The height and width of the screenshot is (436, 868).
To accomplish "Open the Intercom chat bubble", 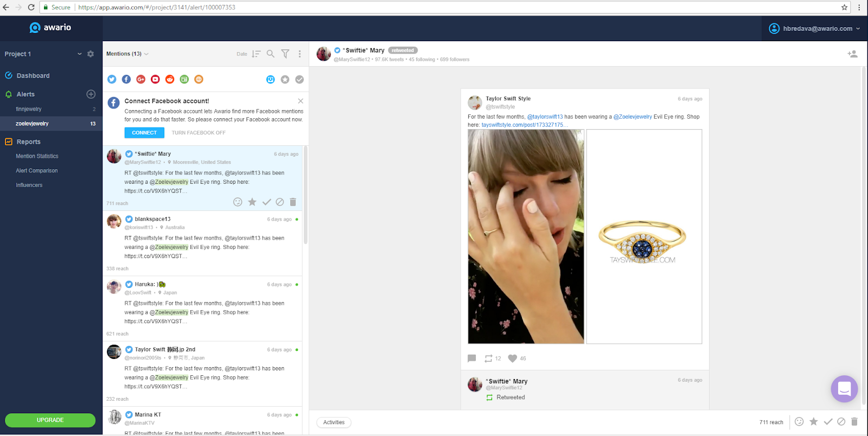I will click(844, 389).
